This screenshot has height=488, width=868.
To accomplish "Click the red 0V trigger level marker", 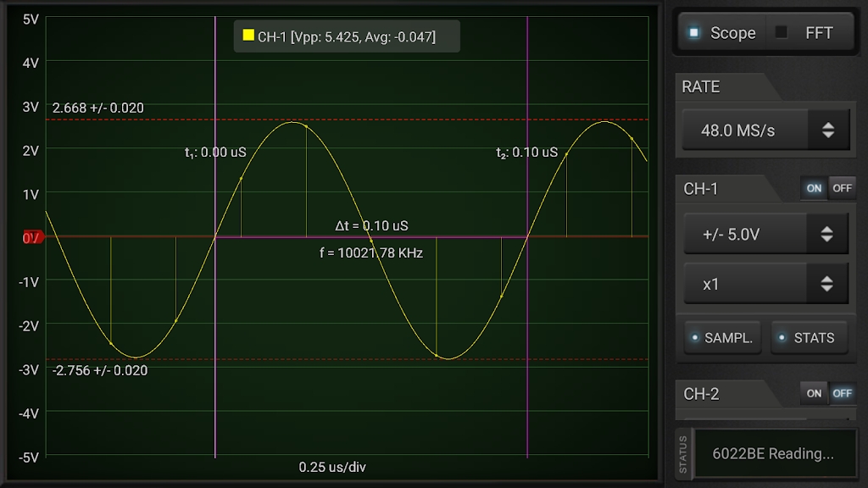I will 32,237.
